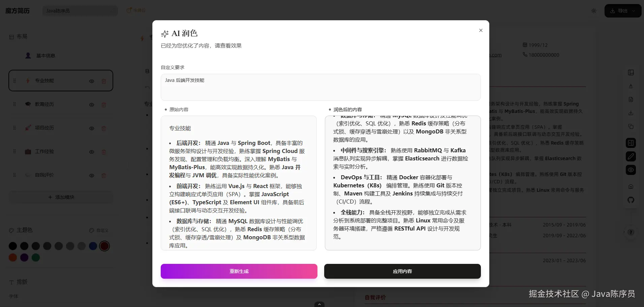Viewport: 644px width, 307px height.
Task: Apply polished content with 应用内容
Action: (402, 271)
